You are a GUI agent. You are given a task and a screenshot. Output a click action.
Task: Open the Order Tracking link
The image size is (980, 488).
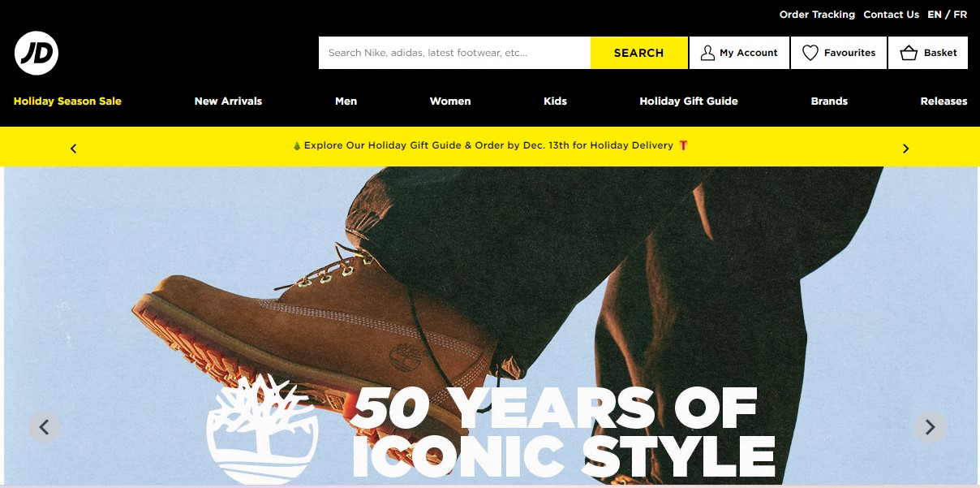point(817,15)
